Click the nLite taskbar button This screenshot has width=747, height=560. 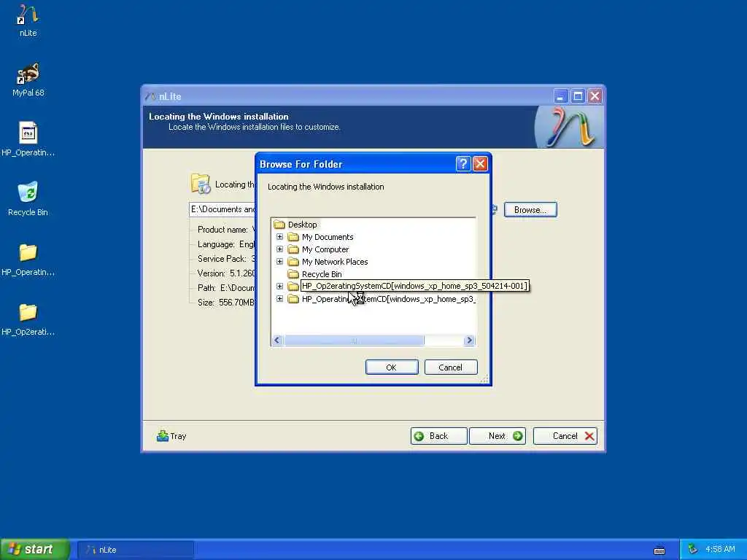coord(136,550)
